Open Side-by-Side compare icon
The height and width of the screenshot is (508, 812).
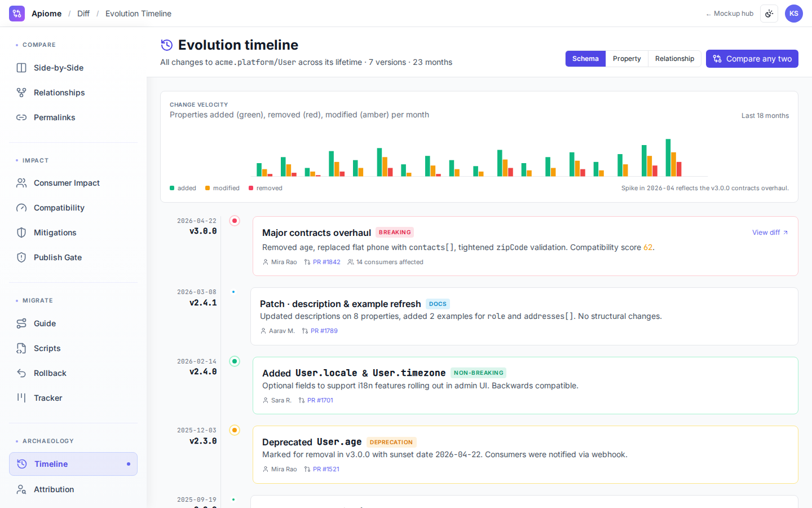pyautogui.click(x=21, y=68)
